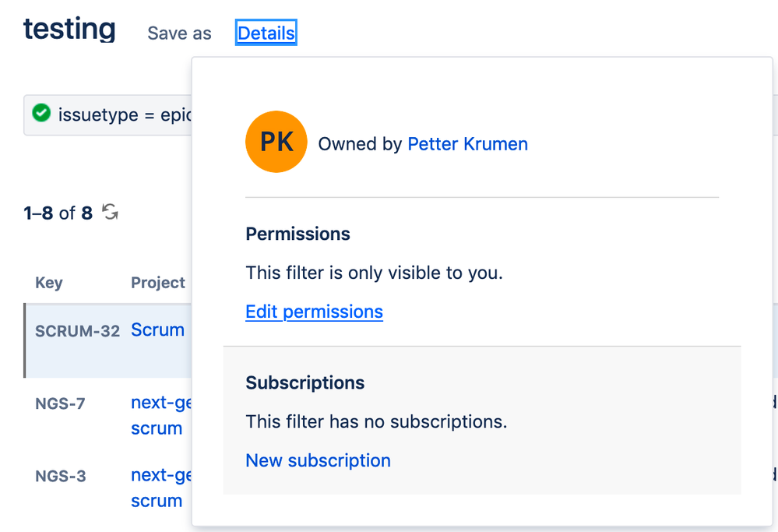Image resolution: width=778 pixels, height=532 pixels.
Task: Focus the issuetype = epic query field
Action: (117, 115)
